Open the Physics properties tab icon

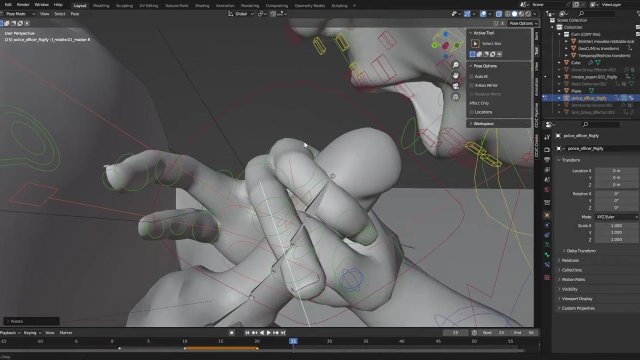coord(547,225)
